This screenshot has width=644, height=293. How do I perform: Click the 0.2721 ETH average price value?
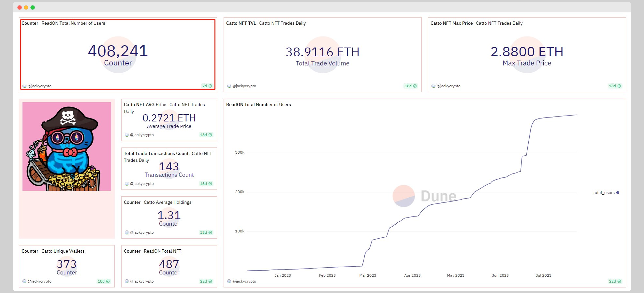169,118
